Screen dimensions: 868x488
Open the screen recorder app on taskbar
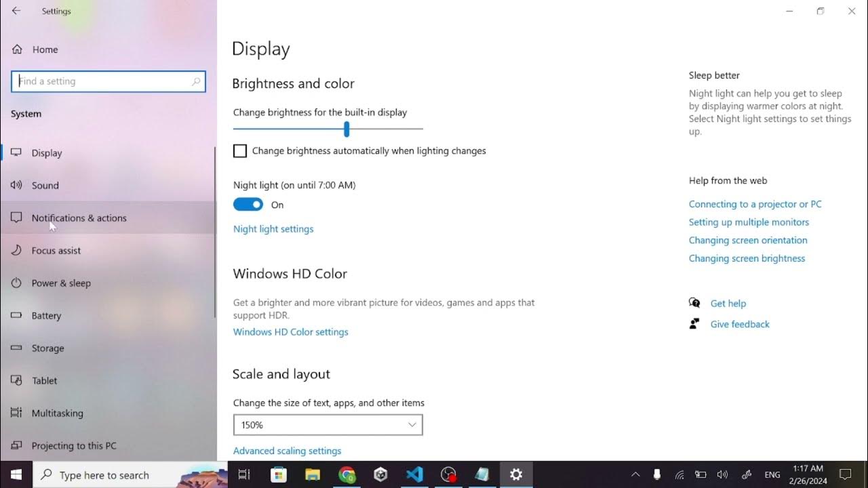click(x=448, y=474)
